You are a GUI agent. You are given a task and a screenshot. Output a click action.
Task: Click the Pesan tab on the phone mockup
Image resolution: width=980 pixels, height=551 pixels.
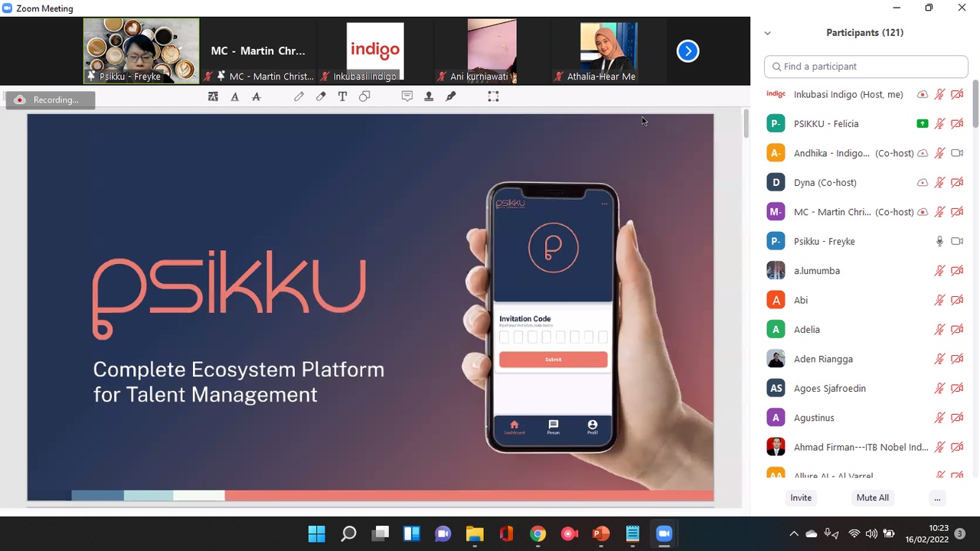tap(554, 427)
